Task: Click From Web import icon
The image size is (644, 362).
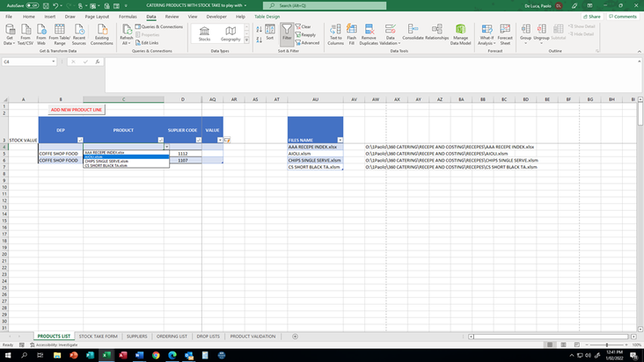Action: point(41,34)
